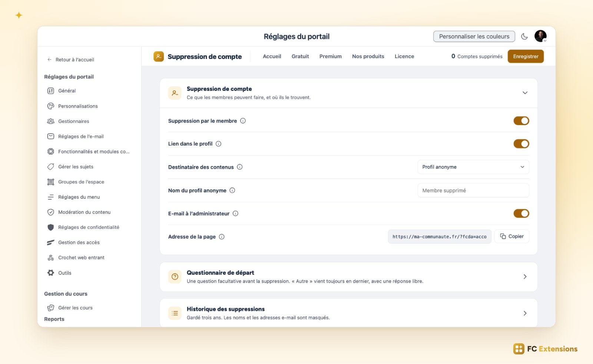Click info icon beside Suppression par le membre
The height and width of the screenshot is (364, 593).
pyautogui.click(x=243, y=121)
